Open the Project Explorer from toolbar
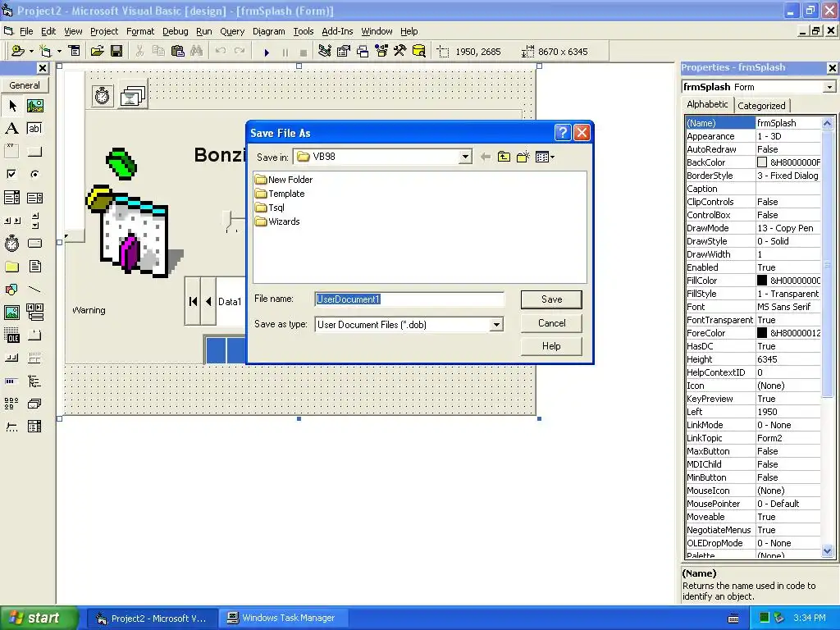 [324, 51]
